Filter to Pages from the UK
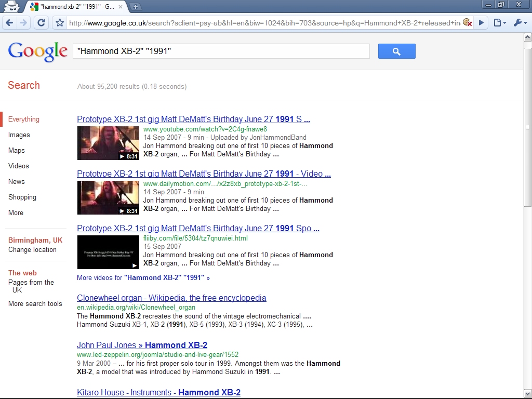532x399 pixels. pos(31,286)
